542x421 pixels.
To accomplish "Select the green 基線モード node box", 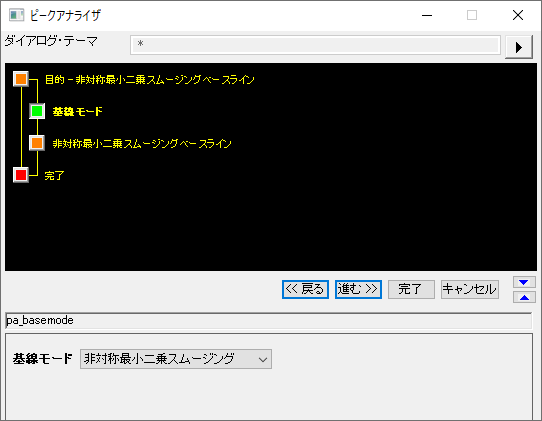I will coord(37,111).
